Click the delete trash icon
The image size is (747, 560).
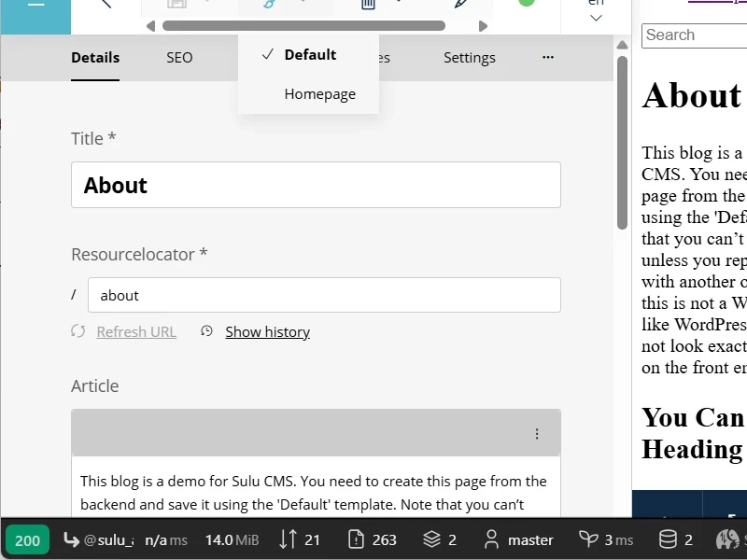click(369, 5)
